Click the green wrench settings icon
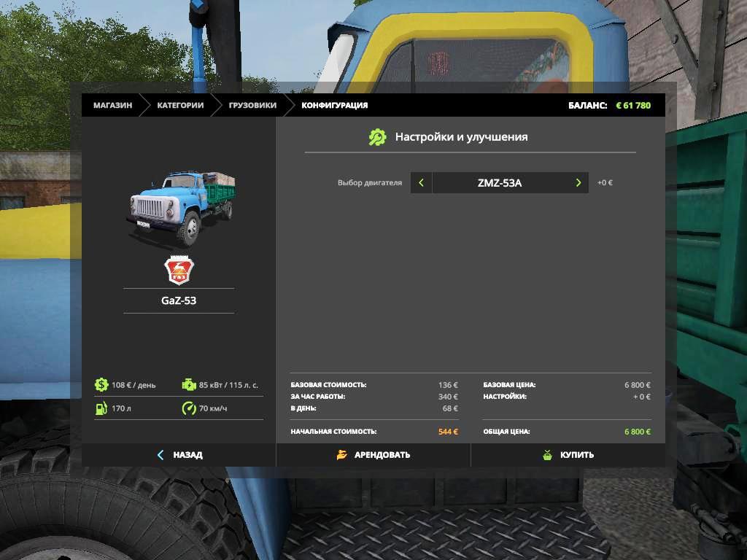Viewport: 747px width, 560px height. 377,137
